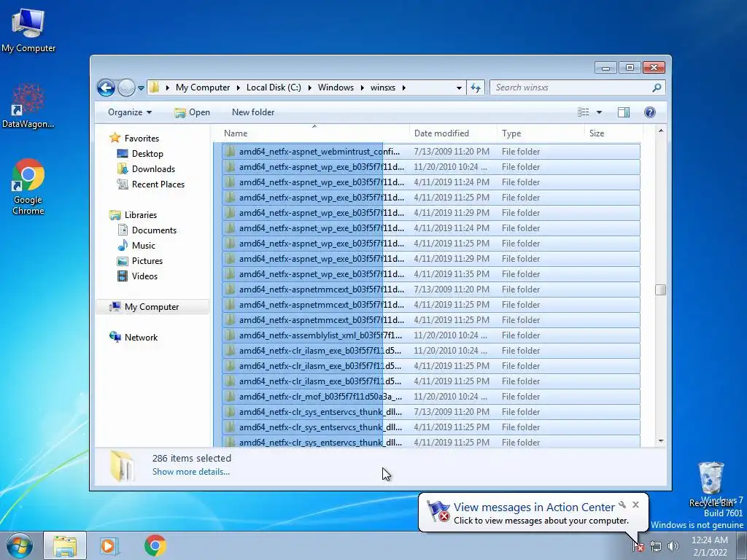747x560 pixels.
Task: Select Libraries in navigation pane
Action: pyautogui.click(x=141, y=215)
